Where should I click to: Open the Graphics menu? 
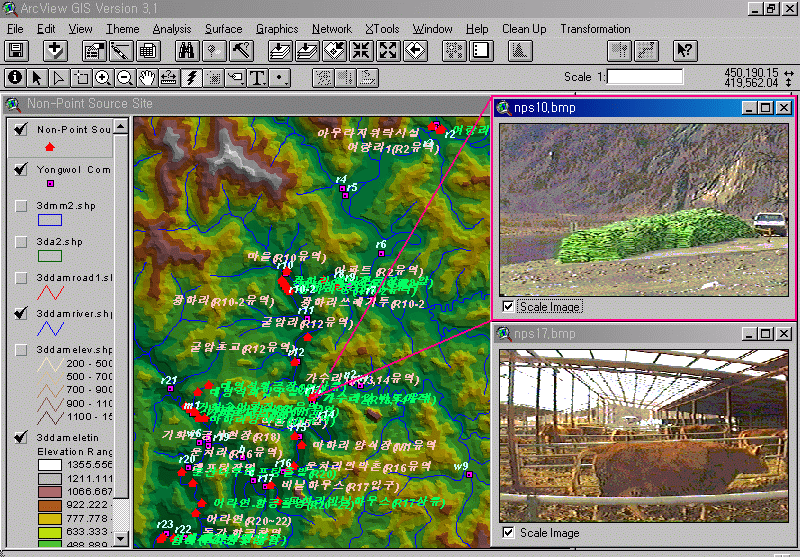(277, 29)
